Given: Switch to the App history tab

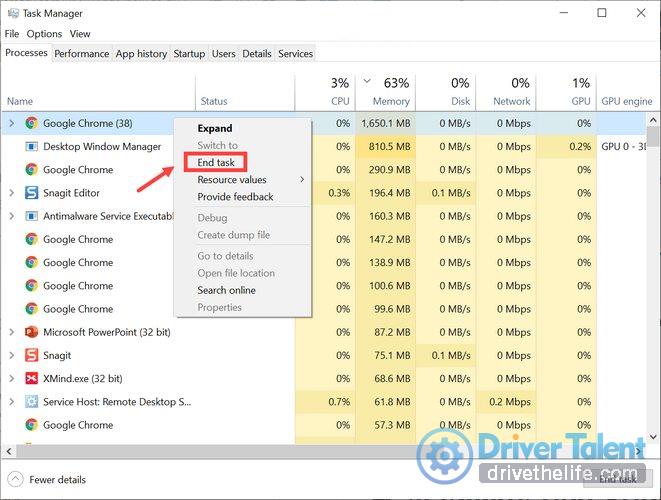Looking at the screenshot, I should [x=141, y=54].
